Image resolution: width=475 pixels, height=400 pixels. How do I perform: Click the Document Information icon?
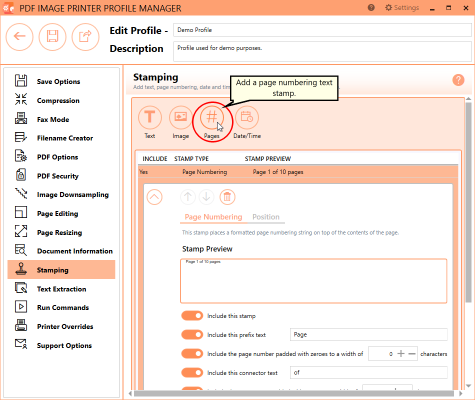coord(21,250)
